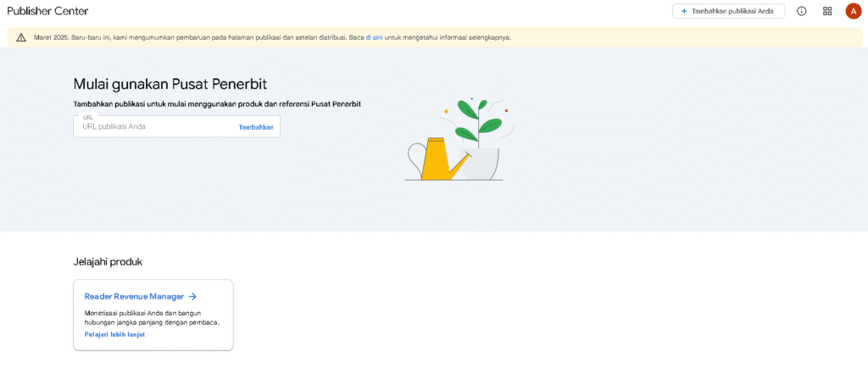The width and height of the screenshot is (868, 385).
Task: Click the info icon in top bar
Action: click(801, 11)
